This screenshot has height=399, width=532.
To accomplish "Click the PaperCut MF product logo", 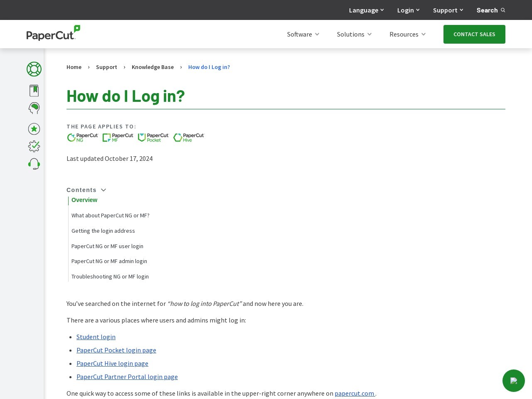I will (x=118, y=138).
